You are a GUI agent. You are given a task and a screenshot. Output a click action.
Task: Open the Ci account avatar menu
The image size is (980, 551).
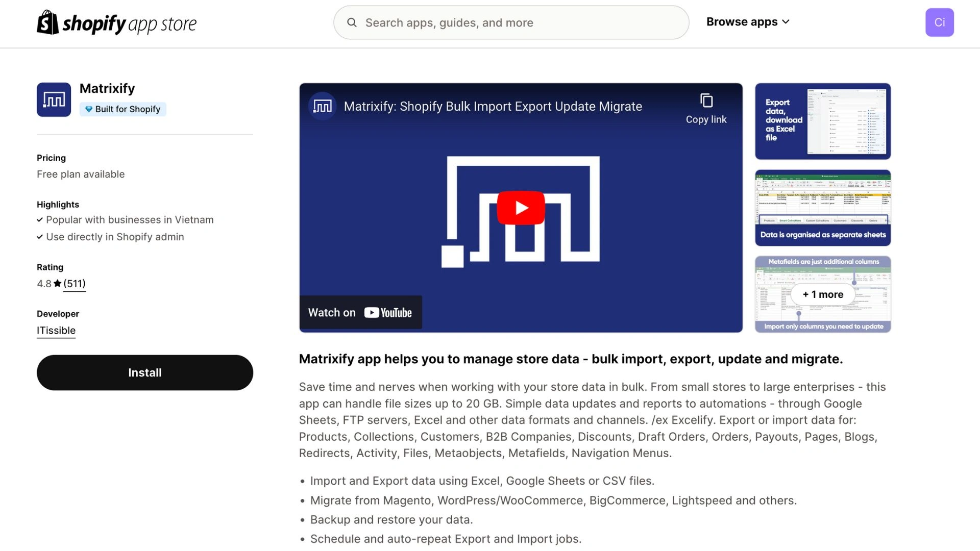point(939,22)
